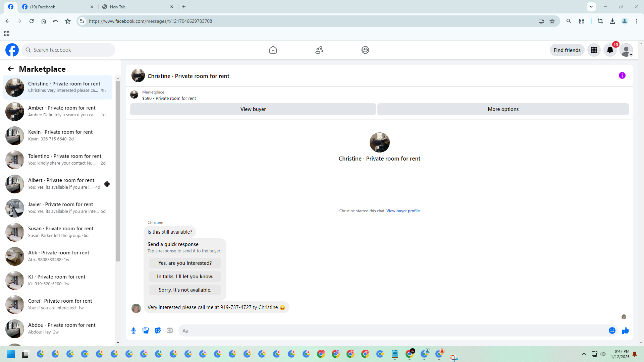Open View buyer profile link
The width and height of the screenshot is (644, 362).
click(x=403, y=211)
